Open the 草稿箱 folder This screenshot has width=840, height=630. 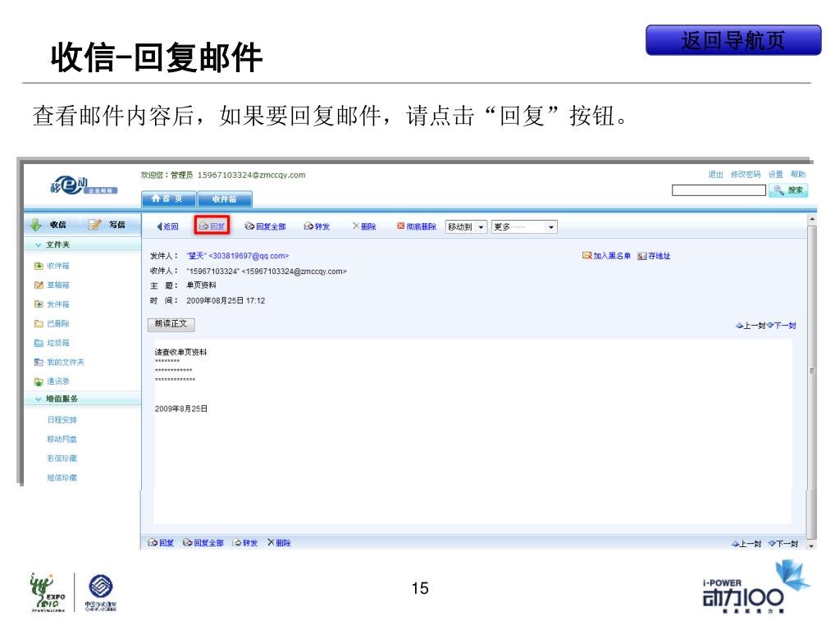tap(52, 285)
